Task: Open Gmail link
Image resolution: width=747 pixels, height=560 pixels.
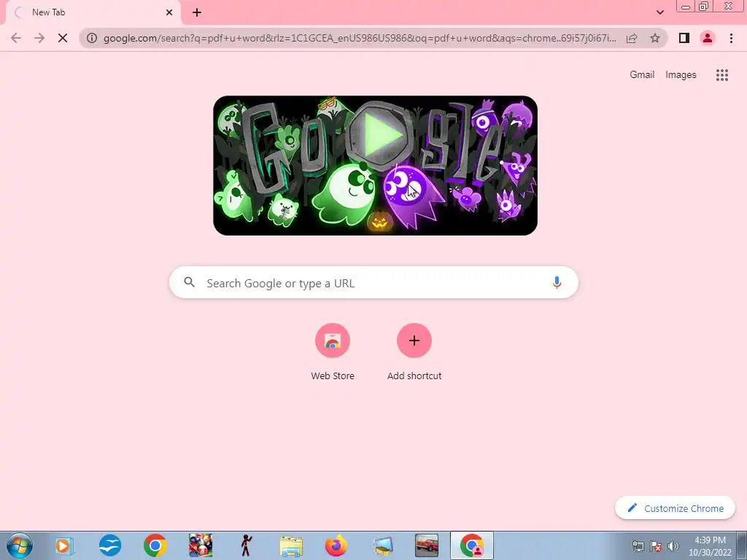Action: (x=642, y=75)
